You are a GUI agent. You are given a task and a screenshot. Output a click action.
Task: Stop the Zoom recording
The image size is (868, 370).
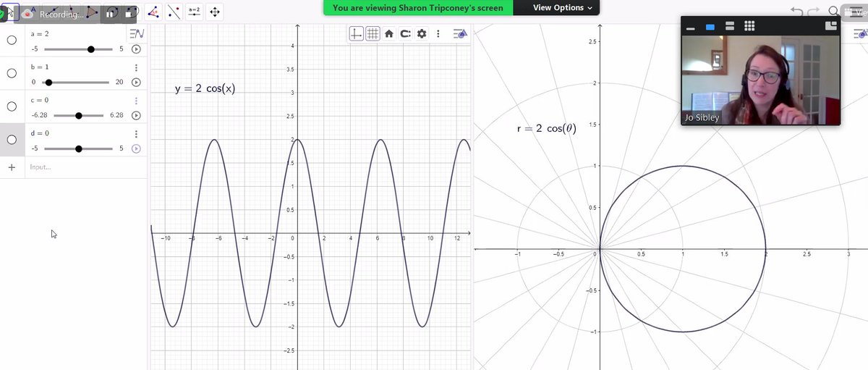[x=128, y=13]
